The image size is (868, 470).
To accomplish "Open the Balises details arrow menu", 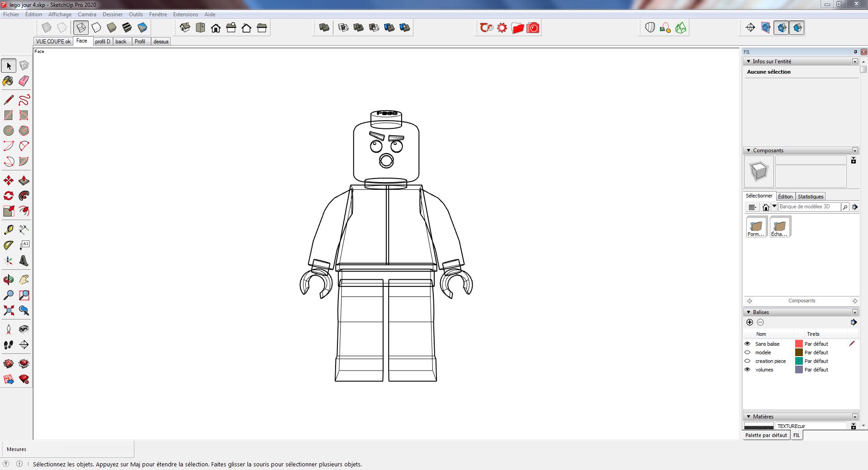I will tap(854, 322).
